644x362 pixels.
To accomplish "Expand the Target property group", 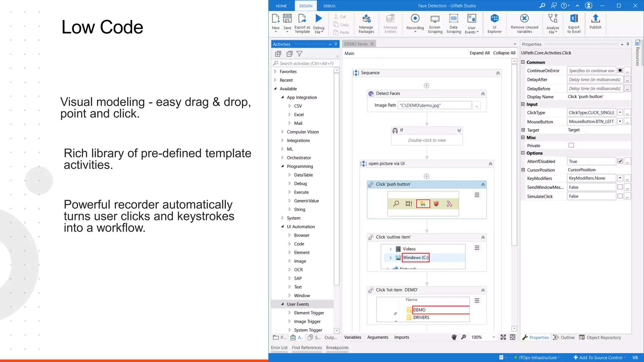I will [x=523, y=130].
